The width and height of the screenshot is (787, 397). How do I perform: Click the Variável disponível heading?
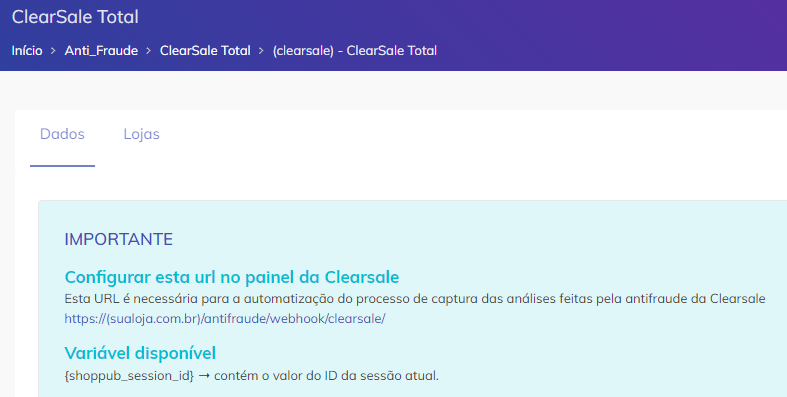(x=140, y=353)
